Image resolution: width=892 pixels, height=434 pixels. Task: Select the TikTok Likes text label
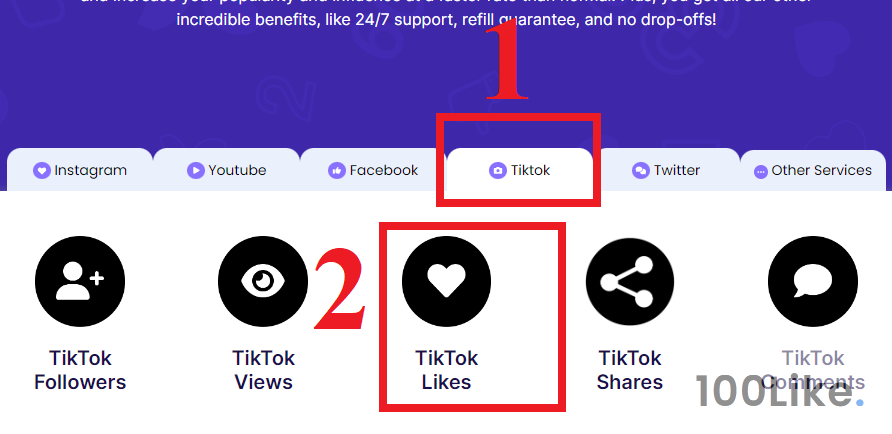[447, 370]
